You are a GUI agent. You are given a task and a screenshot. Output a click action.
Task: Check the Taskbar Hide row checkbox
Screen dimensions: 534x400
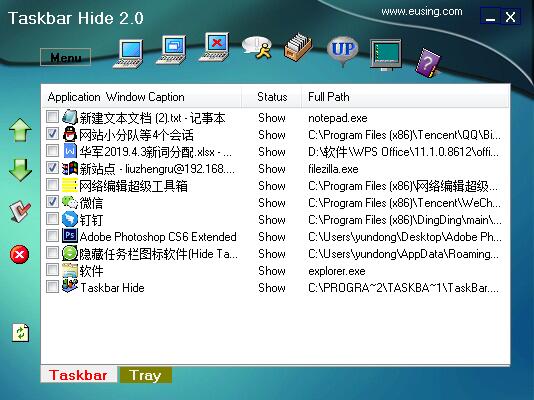click(x=52, y=287)
